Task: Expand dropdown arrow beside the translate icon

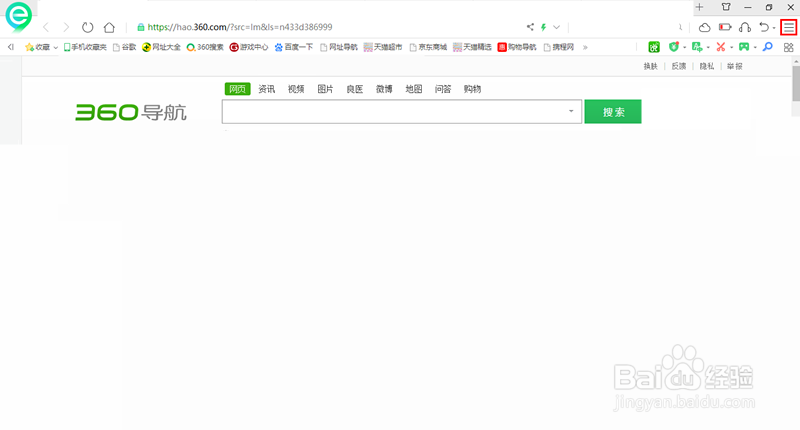Action: pyautogui.click(x=708, y=47)
